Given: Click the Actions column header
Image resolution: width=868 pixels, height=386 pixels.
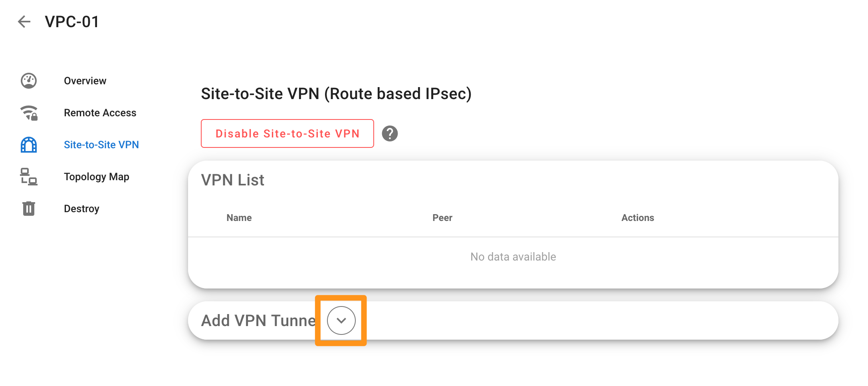Looking at the screenshot, I should coord(638,218).
